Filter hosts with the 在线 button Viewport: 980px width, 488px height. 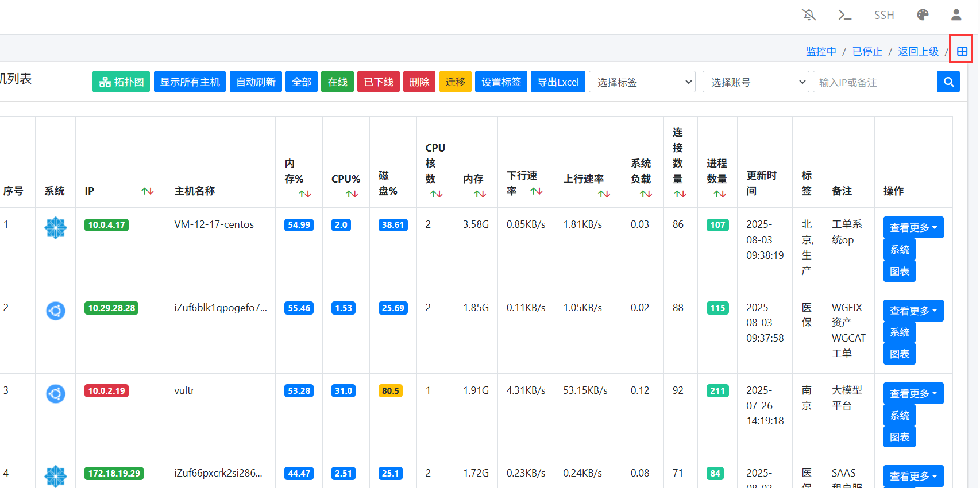click(338, 82)
